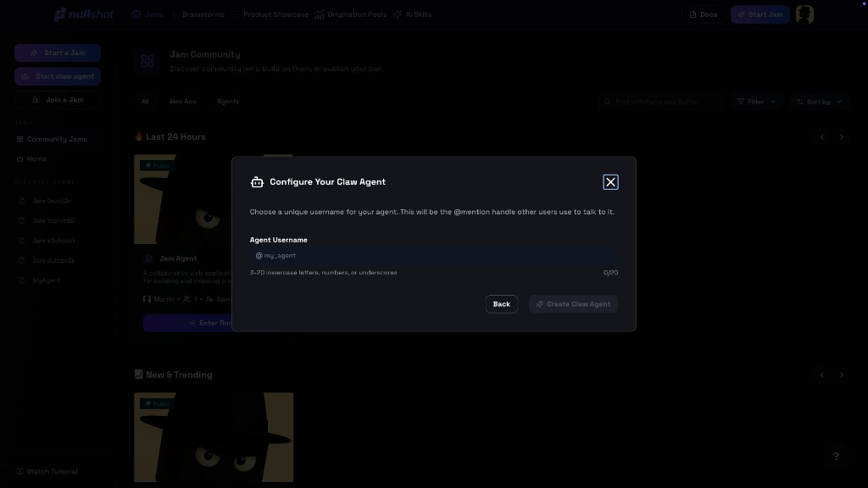The width and height of the screenshot is (868, 488).
Task: Click the search magnifier icon
Action: tap(607, 102)
